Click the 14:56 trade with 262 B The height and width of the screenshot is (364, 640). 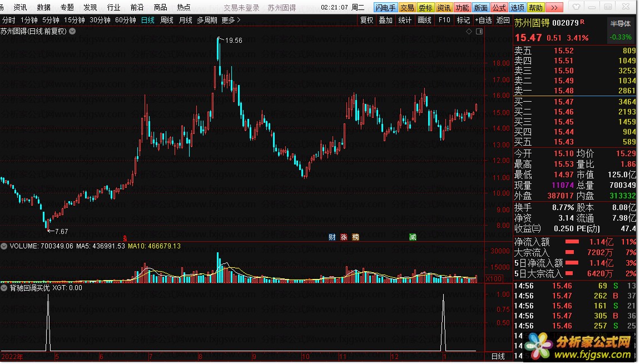coord(575,296)
